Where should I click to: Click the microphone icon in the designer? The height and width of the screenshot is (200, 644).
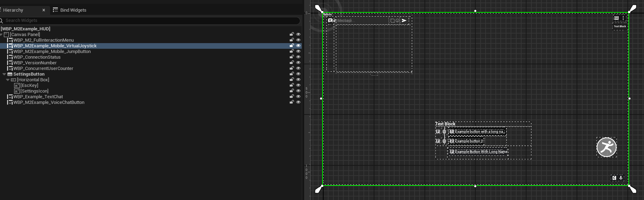(x=621, y=178)
